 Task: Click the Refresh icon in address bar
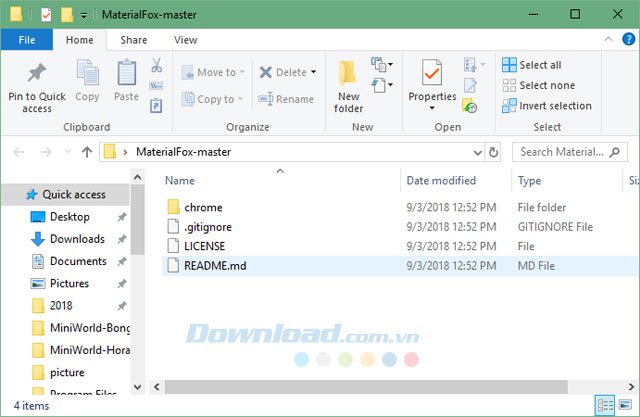pyautogui.click(x=493, y=152)
